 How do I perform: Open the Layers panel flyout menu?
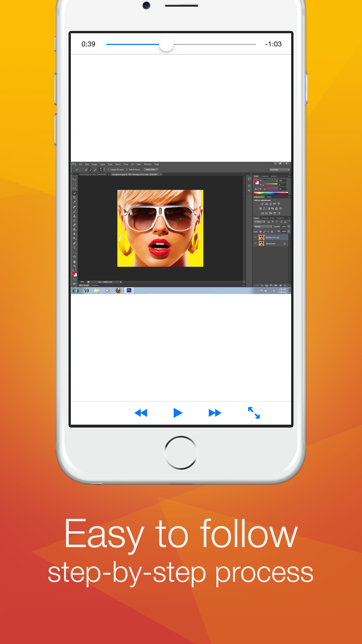click(x=289, y=218)
